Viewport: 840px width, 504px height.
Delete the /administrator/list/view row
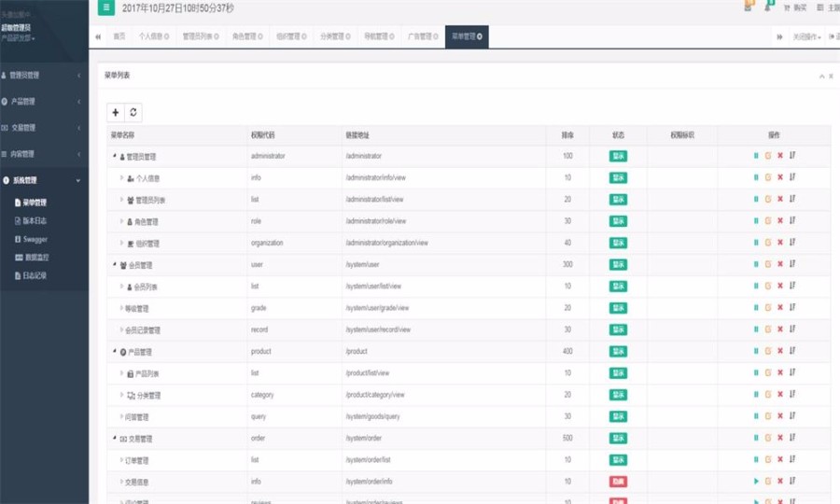780,199
